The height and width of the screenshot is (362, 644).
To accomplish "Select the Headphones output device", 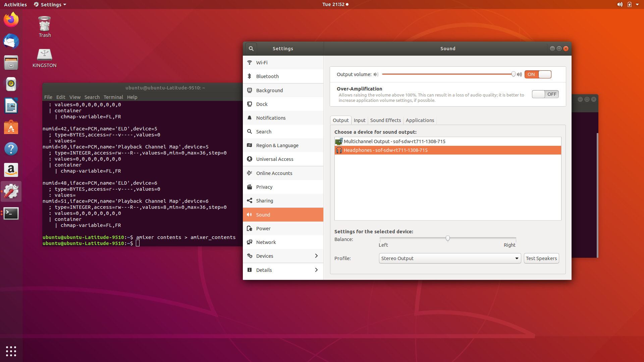I will [x=448, y=150].
